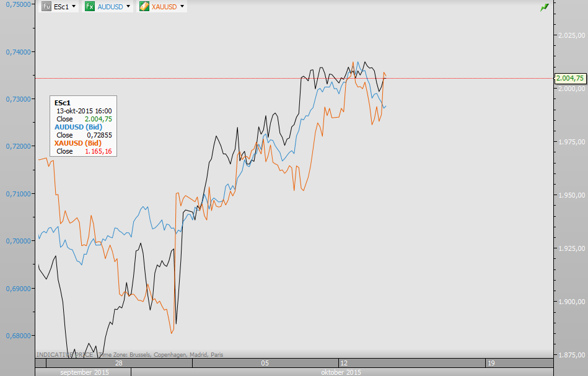588x376 pixels.
Task: Expand the AUDUSD instrument dropdown
Action: (x=128, y=7)
